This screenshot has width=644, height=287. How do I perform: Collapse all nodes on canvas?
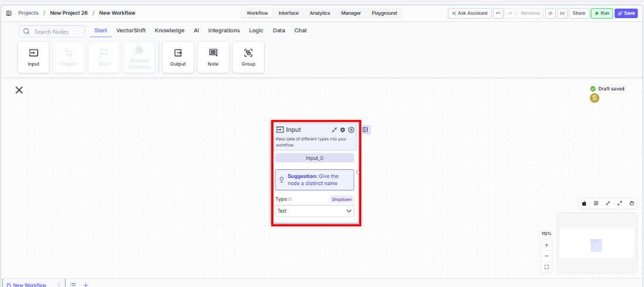(608, 203)
